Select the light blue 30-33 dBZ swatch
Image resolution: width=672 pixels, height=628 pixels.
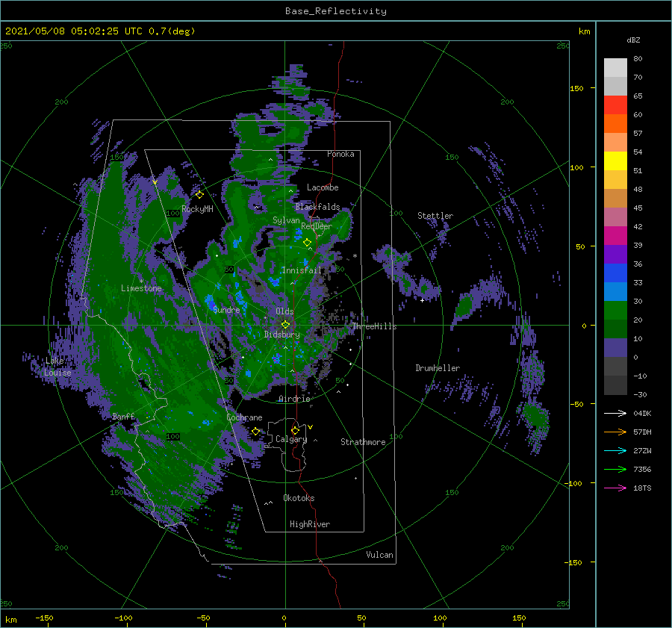pyautogui.click(x=615, y=292)
